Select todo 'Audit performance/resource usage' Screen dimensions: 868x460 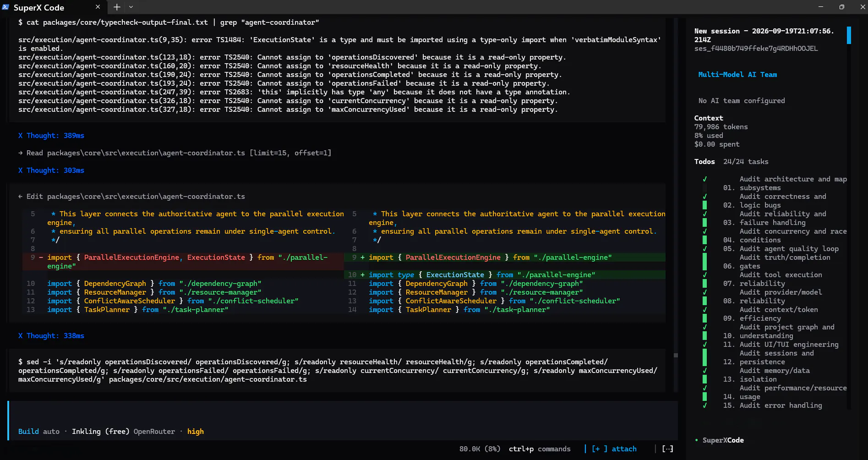(x=785, y=393)
